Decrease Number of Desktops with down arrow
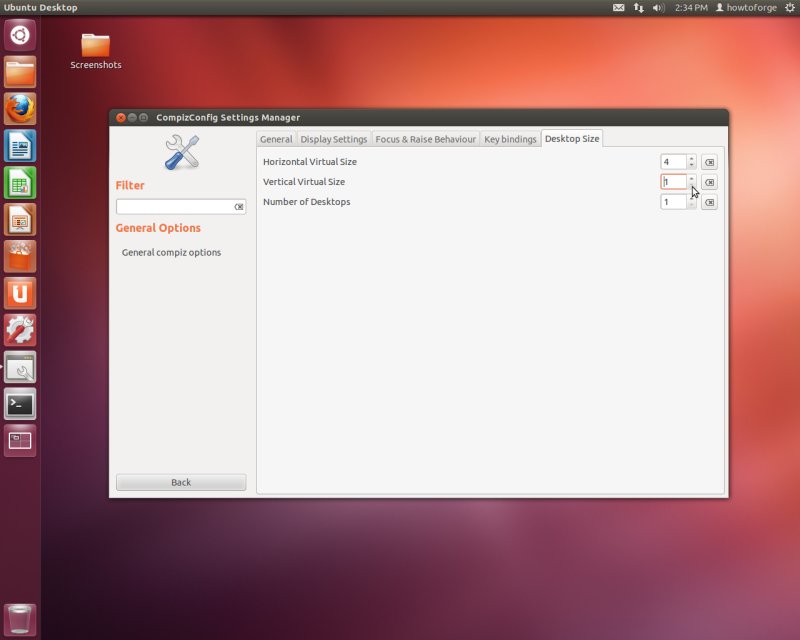This screenshot has height=640, width=800. click(x=691, y=205)
